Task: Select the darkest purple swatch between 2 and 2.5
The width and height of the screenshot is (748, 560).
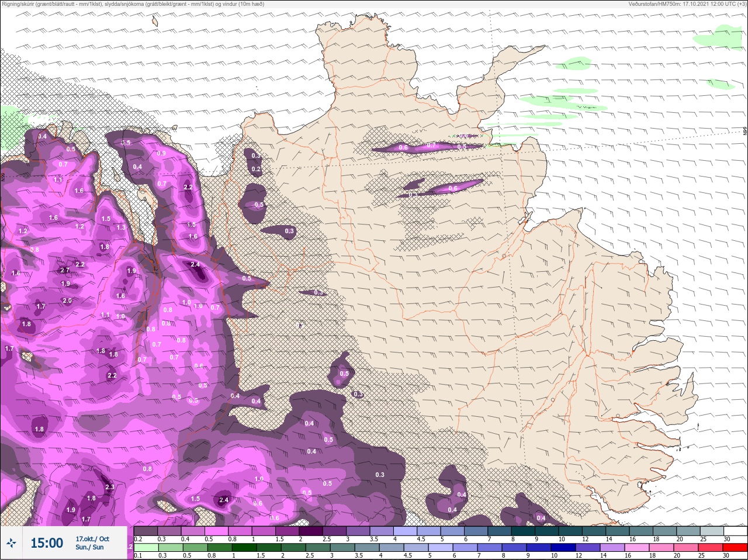Action: [311, 531]
